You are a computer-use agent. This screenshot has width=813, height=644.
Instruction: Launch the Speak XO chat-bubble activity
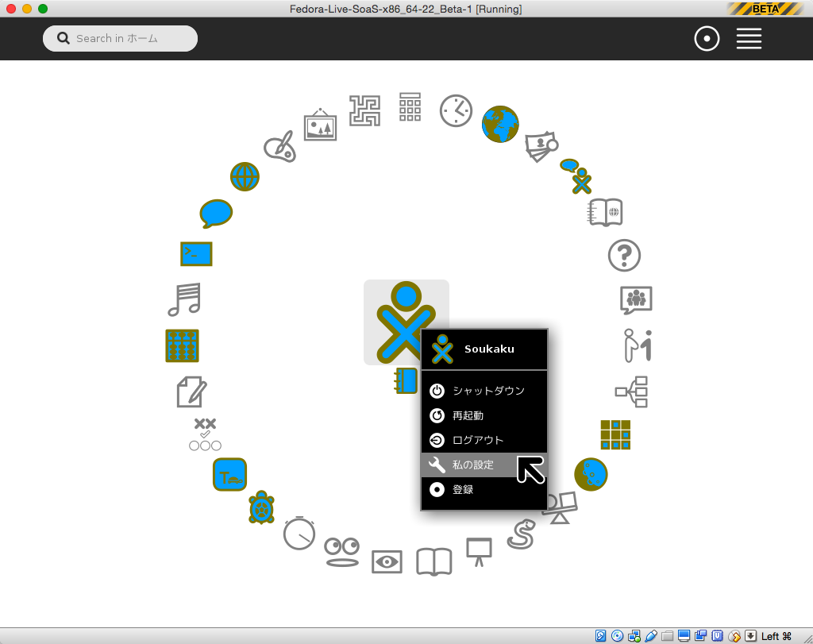[576, 176]
